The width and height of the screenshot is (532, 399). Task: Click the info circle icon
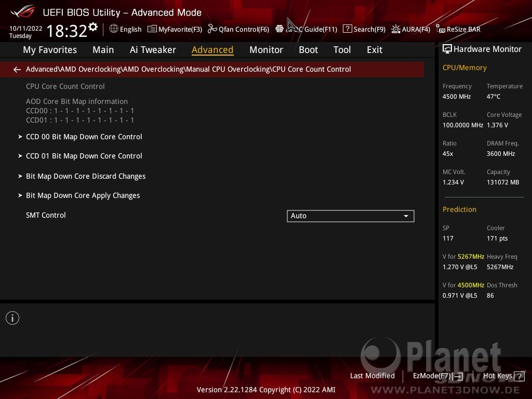[12, 318]
